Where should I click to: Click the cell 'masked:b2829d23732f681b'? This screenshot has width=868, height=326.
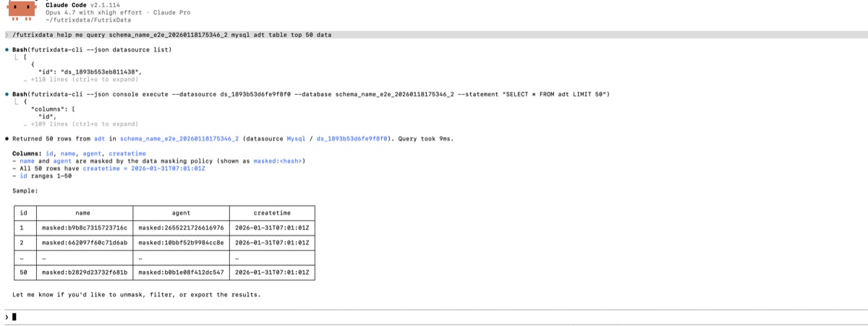(x=85, y=272)
